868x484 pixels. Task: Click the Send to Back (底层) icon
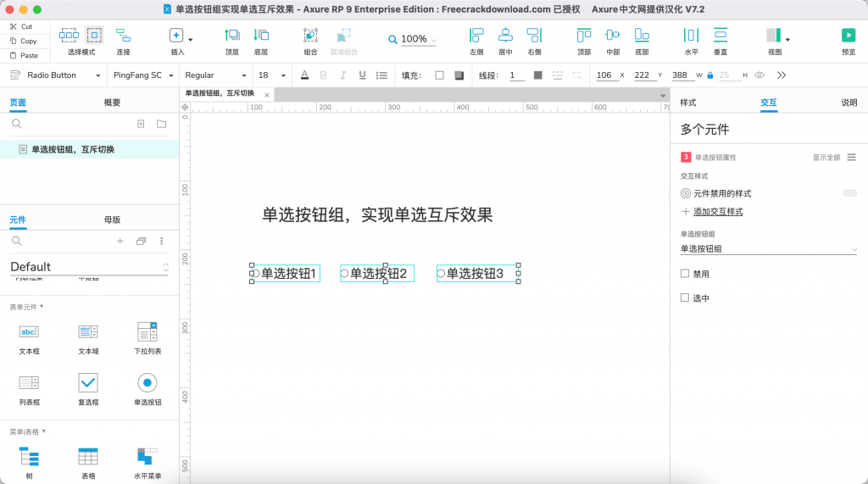tap(261, 36)
